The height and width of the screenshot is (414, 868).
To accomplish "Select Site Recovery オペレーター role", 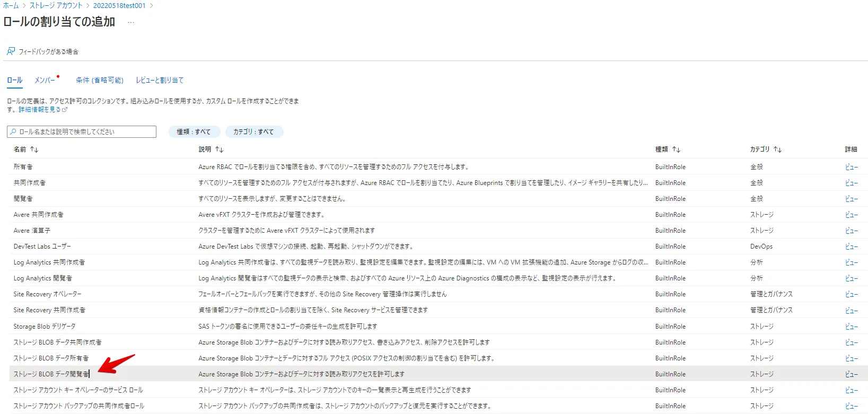I will click(439, 294).
